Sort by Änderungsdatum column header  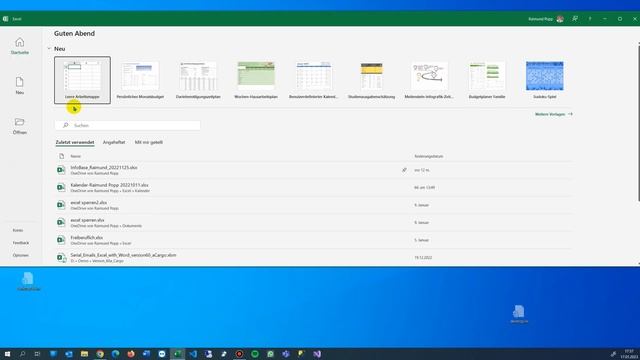coord(429,156)
